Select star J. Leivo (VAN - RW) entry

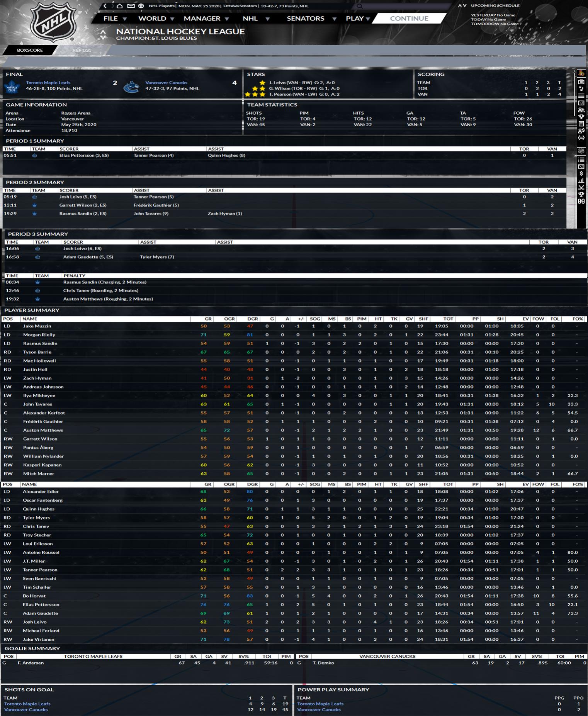302,83
